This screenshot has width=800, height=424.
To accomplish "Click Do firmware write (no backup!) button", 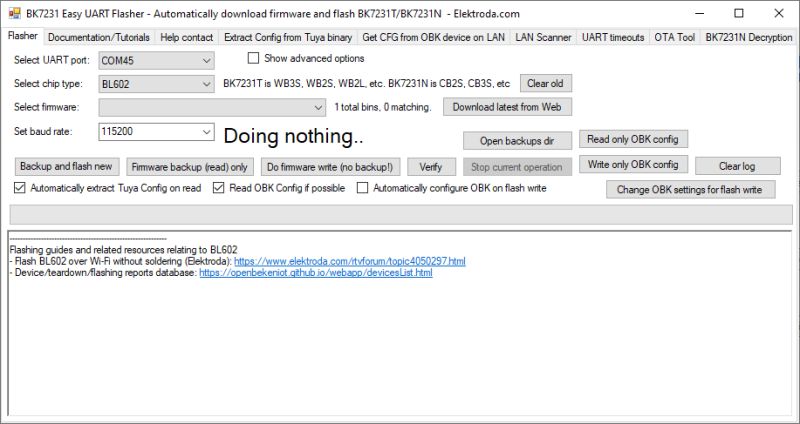I will tap(330, 167).
